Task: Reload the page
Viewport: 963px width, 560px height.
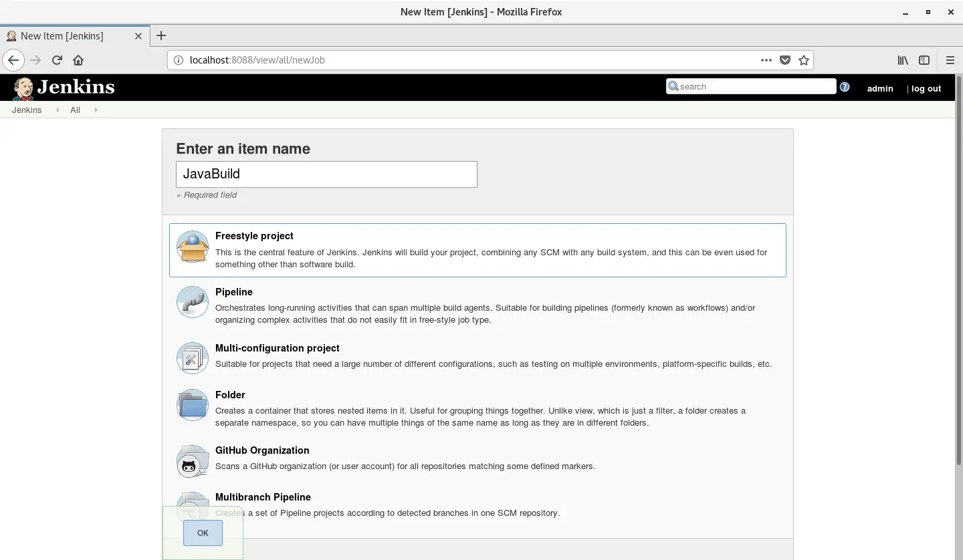Action: (57, 60)
